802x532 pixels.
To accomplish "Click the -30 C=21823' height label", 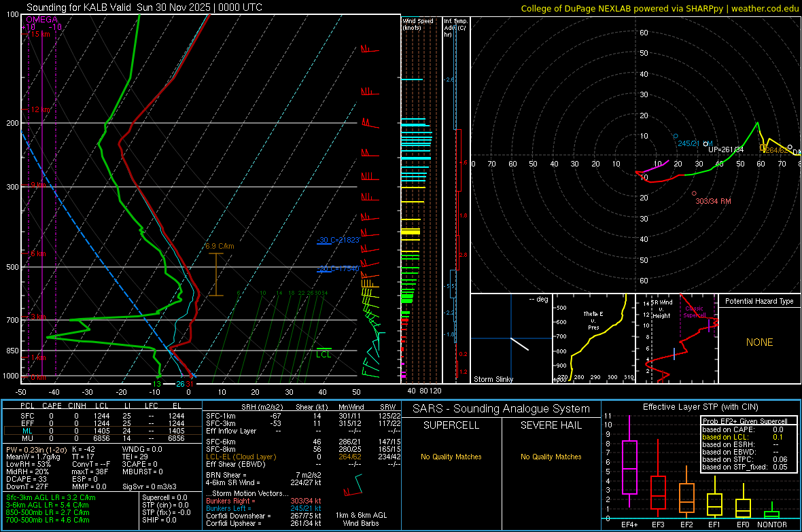I will [x=339, y=240].
